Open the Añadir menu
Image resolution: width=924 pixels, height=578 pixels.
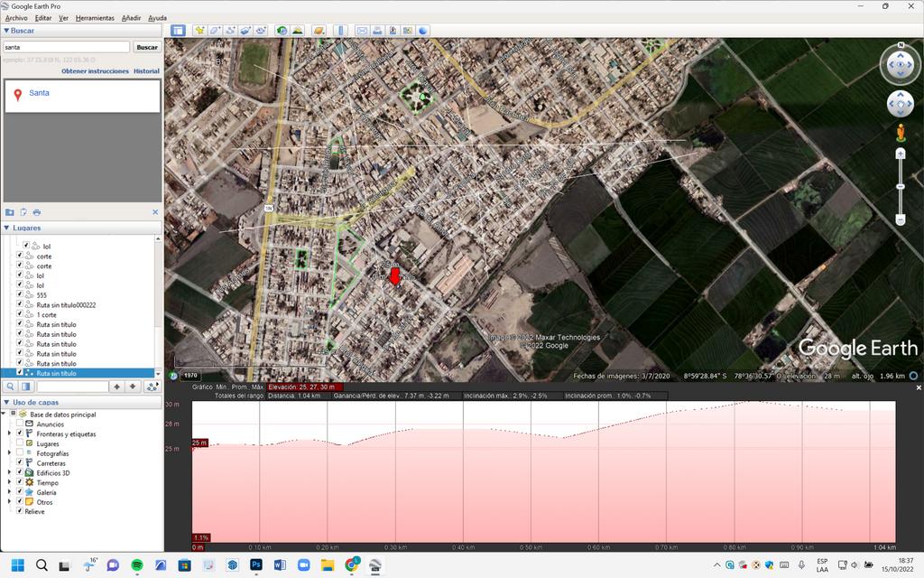tap(132, 18)
